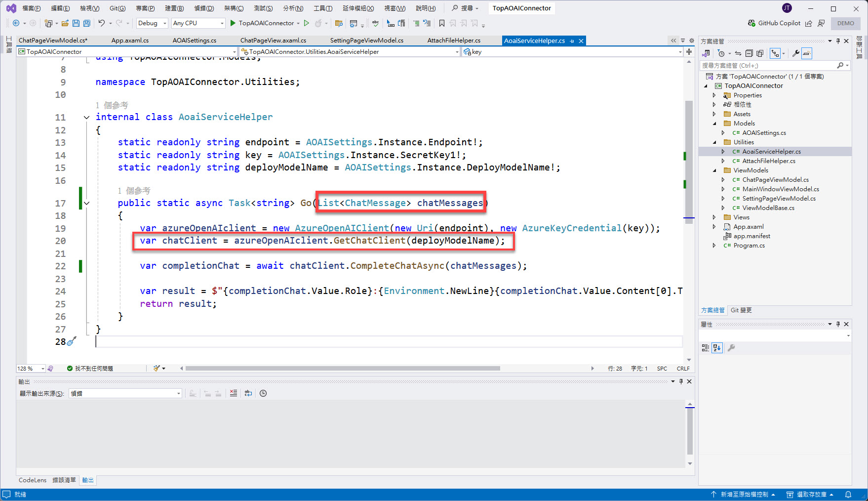Viewport: 868px width, 501px height.
Task: Click the Navigate Backward arrow icon
Action: [16, 23]
